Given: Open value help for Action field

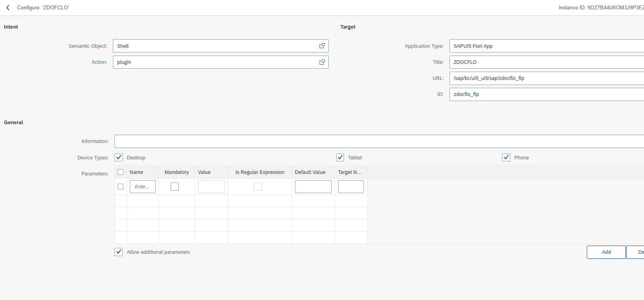Looking at the screenshot, I should coord(322,62).
